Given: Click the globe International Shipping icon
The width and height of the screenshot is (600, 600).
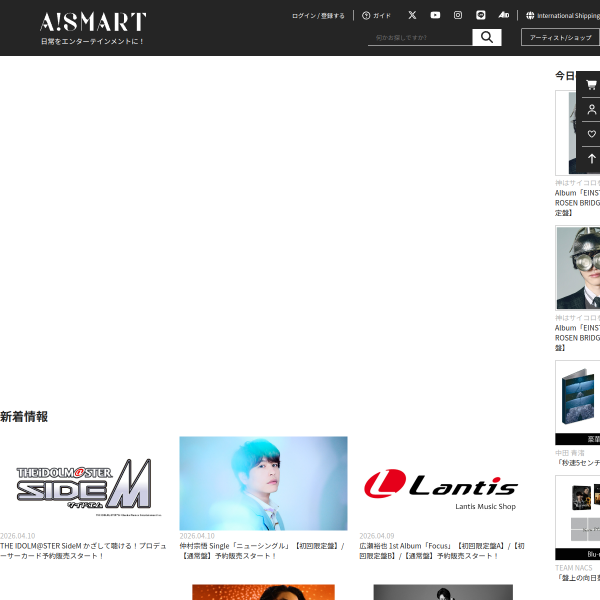Looking at the screenshot, I should (x=530, y=16).
